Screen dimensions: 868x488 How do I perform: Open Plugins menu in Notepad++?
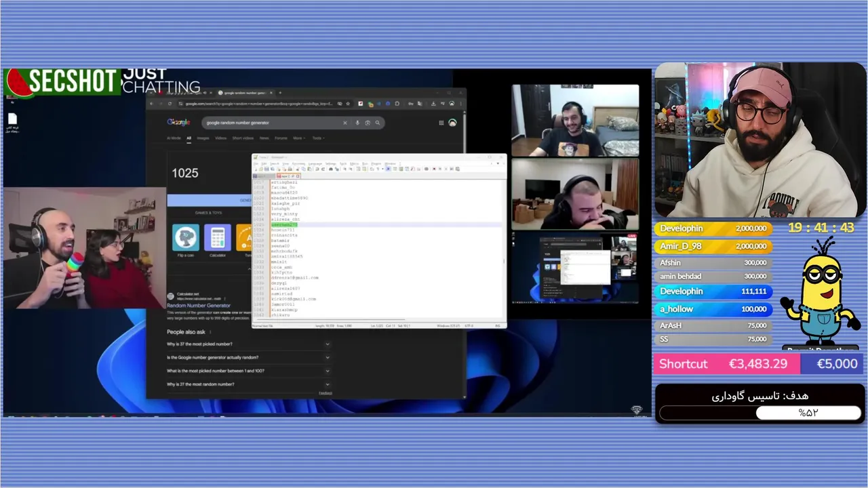pyautogui.click(x=376, y=163)
